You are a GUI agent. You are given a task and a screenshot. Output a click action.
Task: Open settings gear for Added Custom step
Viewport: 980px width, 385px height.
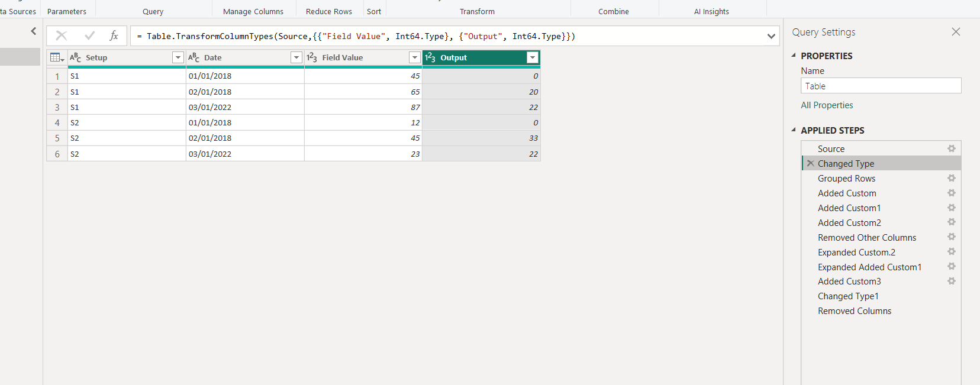click(951, 193)
